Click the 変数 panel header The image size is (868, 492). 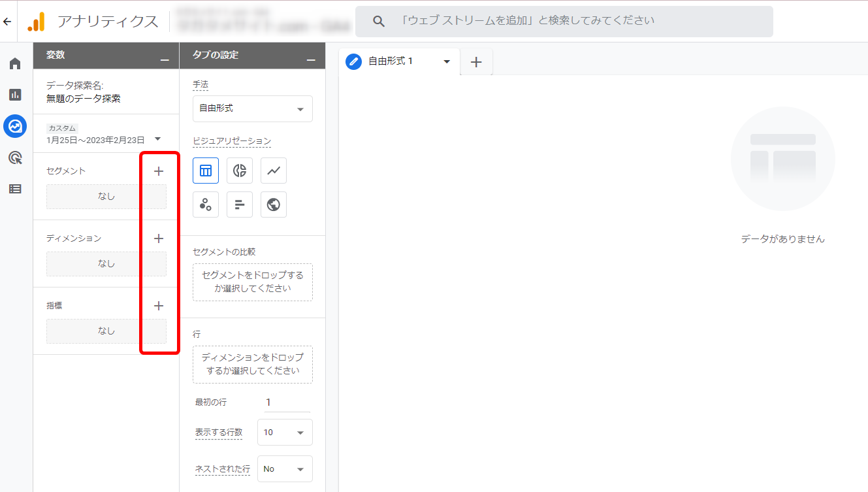pos(106,56)
